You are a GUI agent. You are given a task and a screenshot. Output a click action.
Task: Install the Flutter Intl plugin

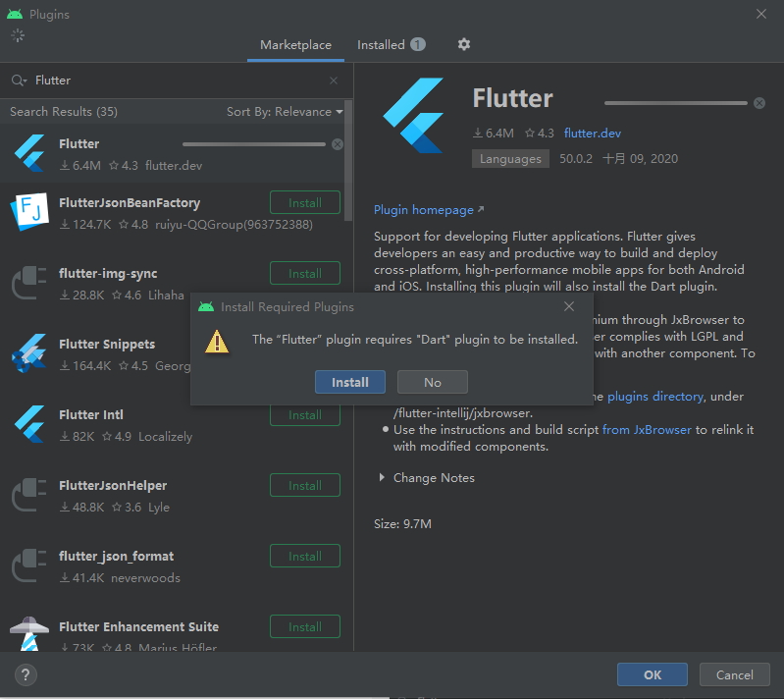(305, 415)
